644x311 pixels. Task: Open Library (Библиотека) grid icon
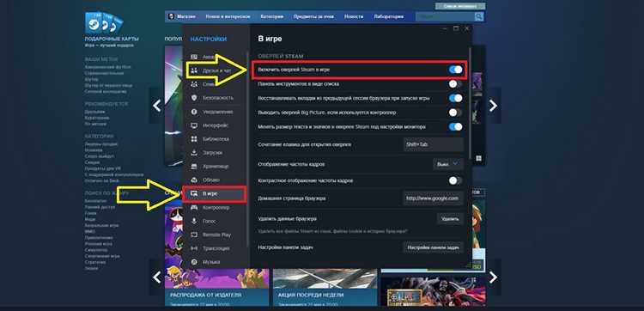click(x=195, y=139)
